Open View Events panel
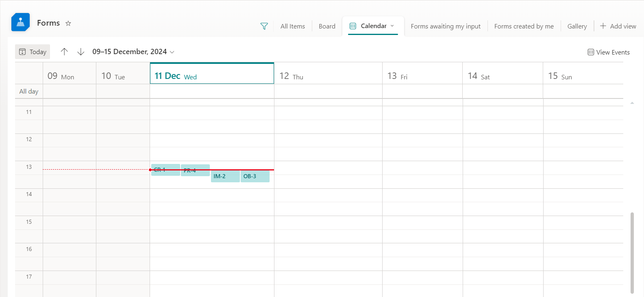The height and width of the screenshot is (297, 644). [608, 52]
